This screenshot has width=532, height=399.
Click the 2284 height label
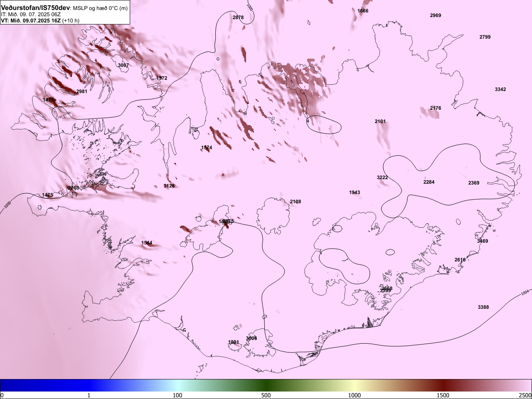pos(429,182)
